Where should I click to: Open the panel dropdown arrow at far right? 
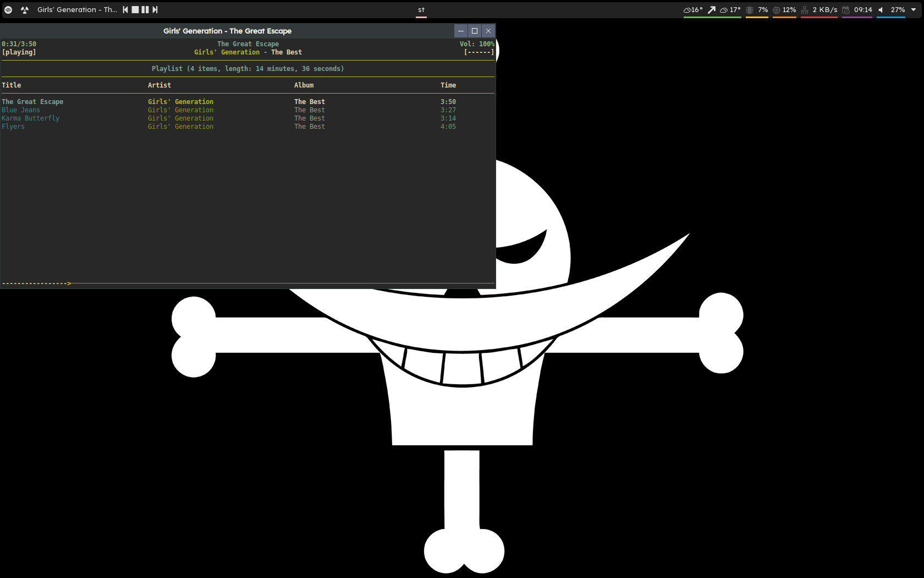click(x=914, y=10)
